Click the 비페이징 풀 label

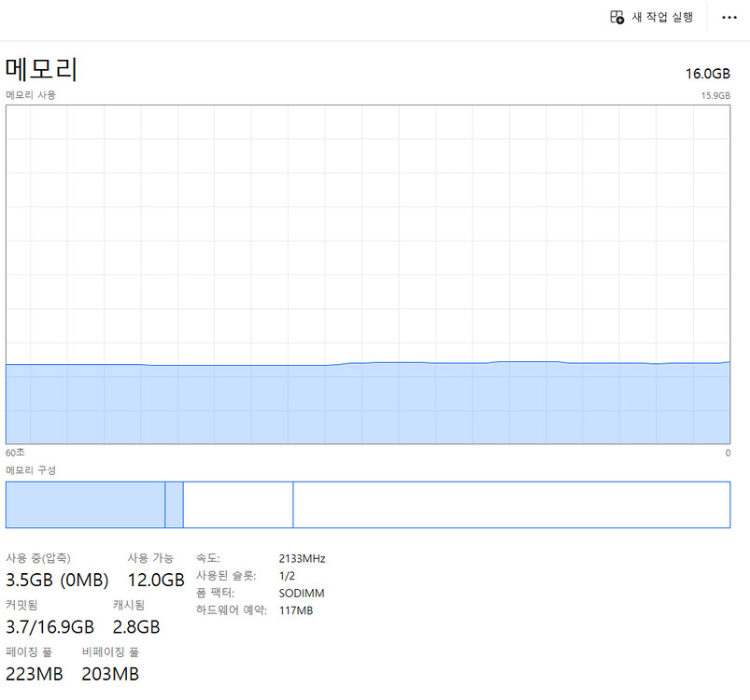tap(110, 651)
